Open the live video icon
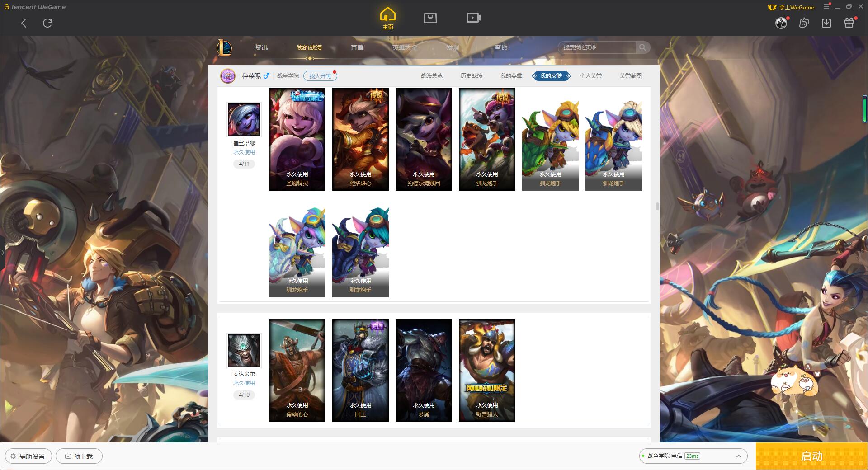Viewport: 868px width, 470px height. [473, 18]
